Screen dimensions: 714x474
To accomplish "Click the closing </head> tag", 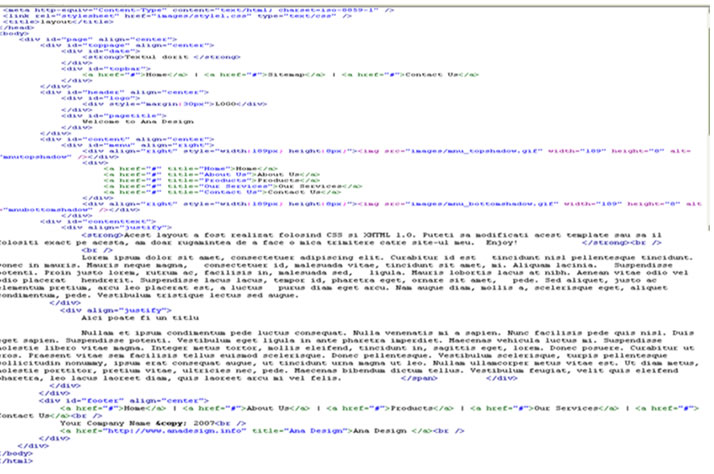I will pos(17,27).
